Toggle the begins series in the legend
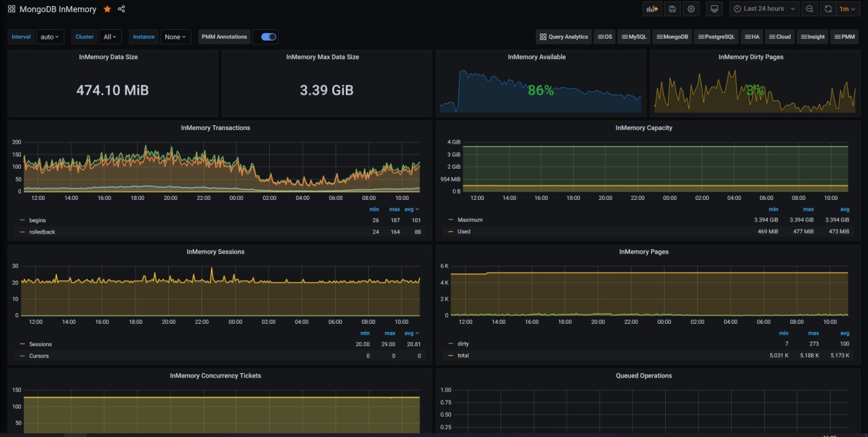This screenshot has height=437, width=868. pos(37,220)
